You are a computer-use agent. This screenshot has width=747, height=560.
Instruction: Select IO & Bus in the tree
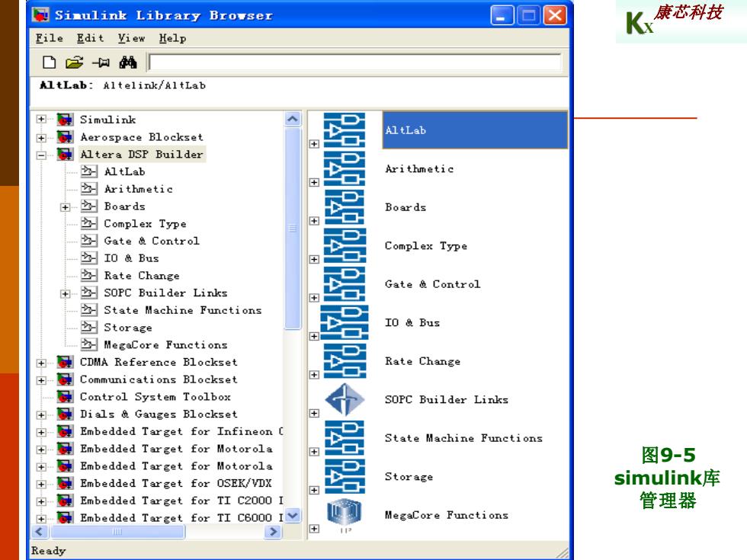131,258
